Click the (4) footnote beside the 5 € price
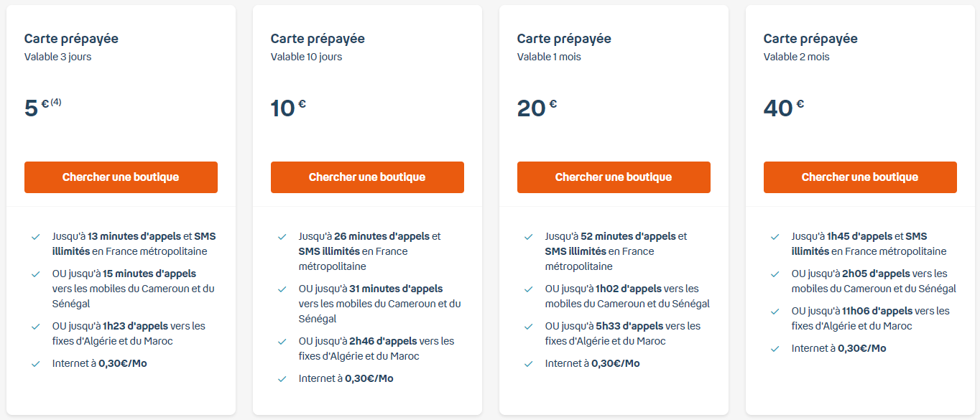The height and width of the screenshot is (420, 980). click(x=56, y=102)
